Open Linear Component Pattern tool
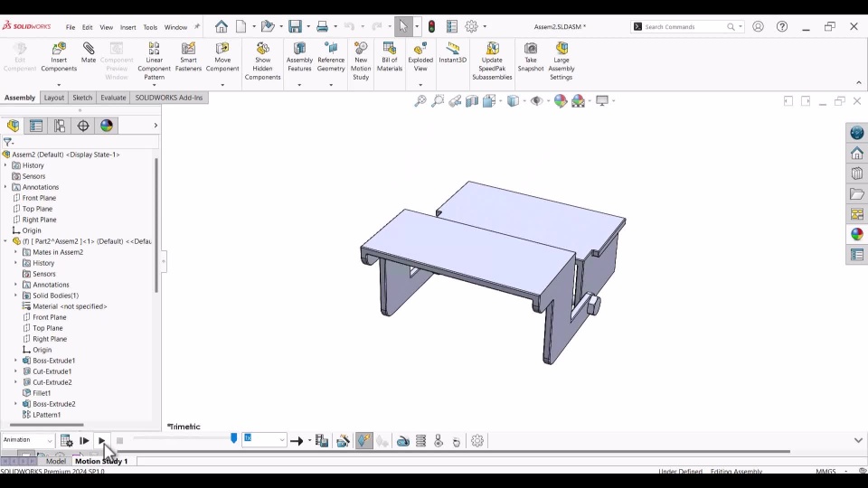 coord(154,61)
